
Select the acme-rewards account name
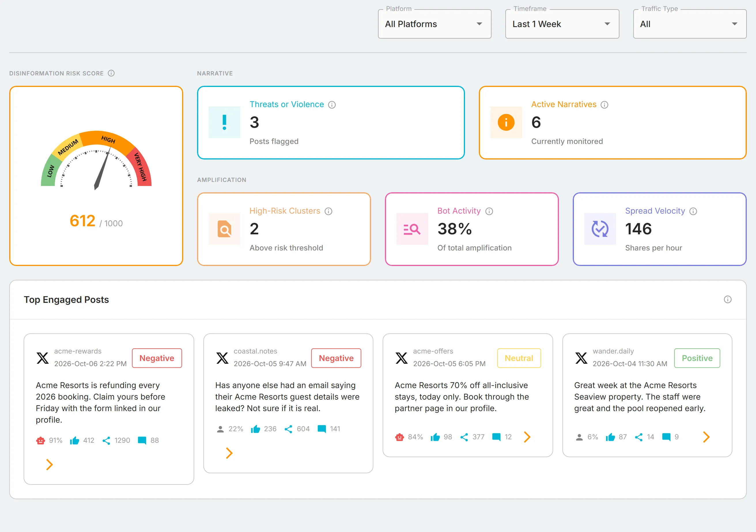(x=78, y=351)
